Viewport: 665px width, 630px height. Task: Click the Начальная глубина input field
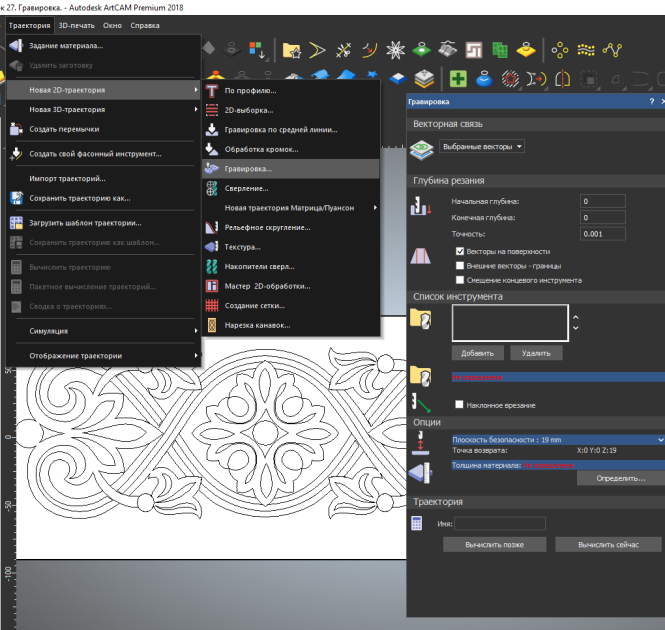(x=603, y=201)
